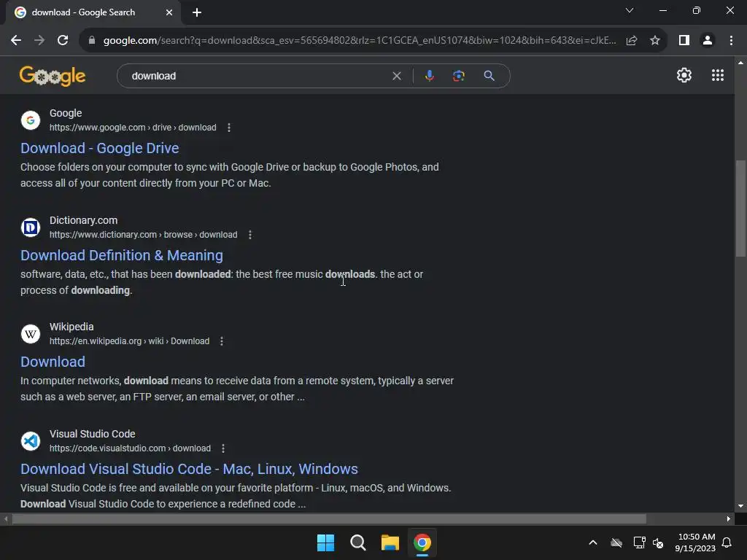Click the Wikipedia favicon
The height and width of the screenshot is (560, 747).
click(x=31, y=334)
